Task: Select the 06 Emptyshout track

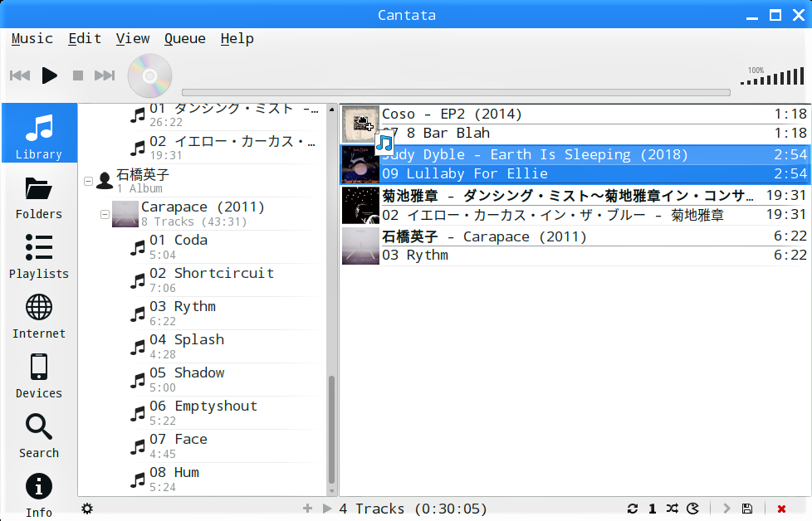Action: (225, 413)
